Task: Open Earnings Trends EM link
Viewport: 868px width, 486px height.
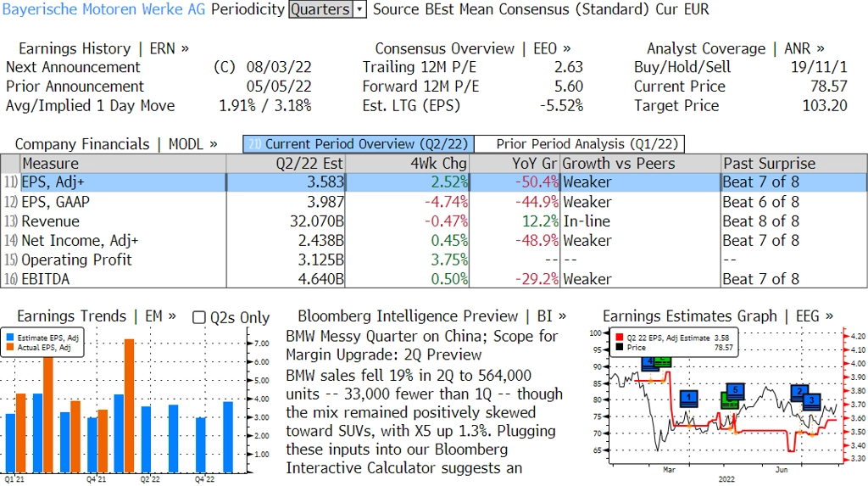Action: coord(97,316)
